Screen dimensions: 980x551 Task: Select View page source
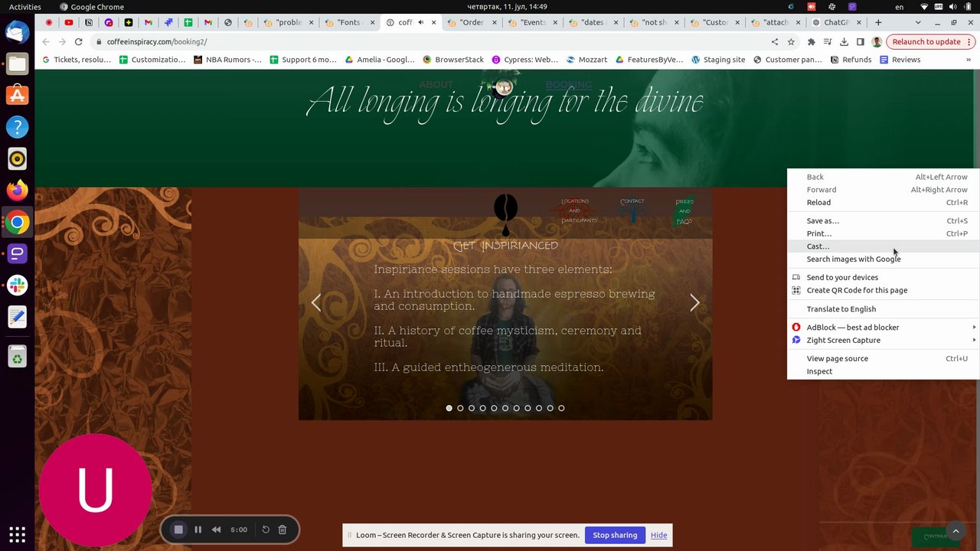pyautogui.click(x=884, y=359)
